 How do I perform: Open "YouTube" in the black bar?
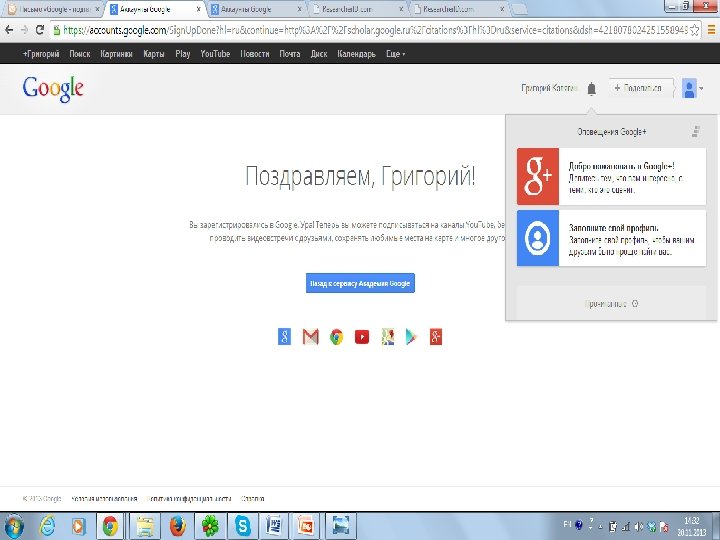215,54
